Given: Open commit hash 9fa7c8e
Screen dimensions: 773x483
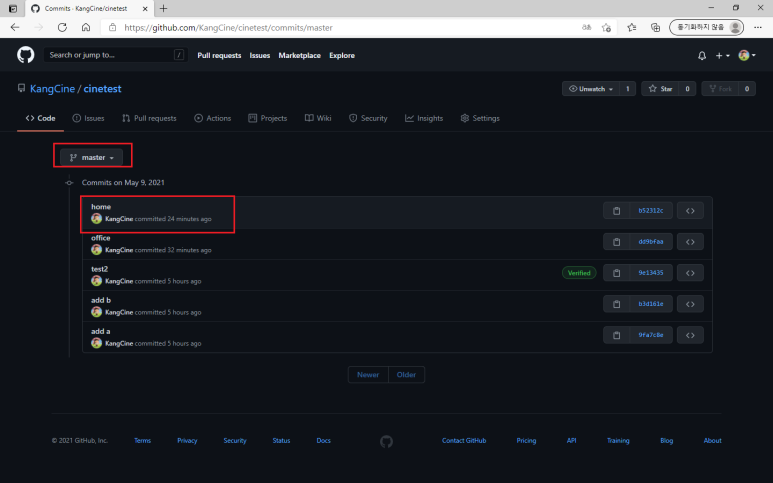Looking at the screenshot, I should pyautogui.click(x=651, y=335).
